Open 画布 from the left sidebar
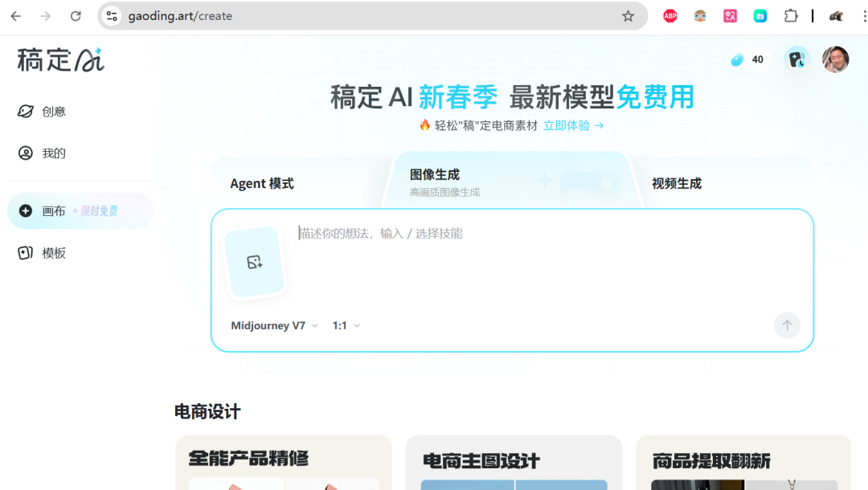 pyautogui.click(x=53, y=210)
